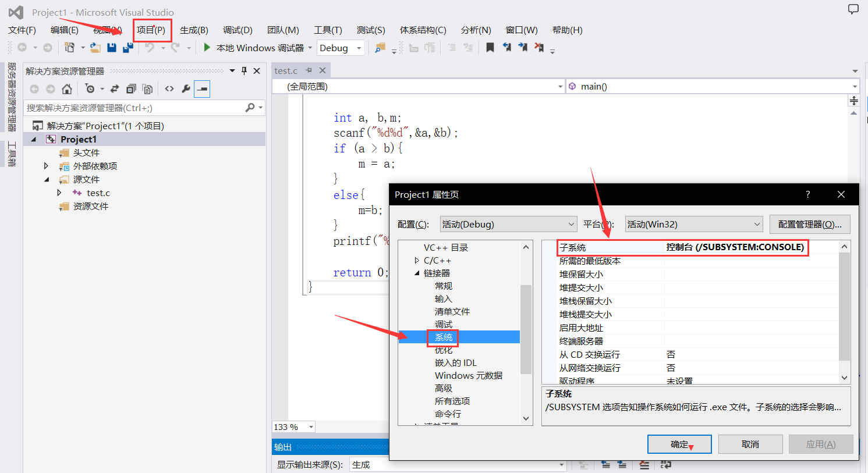Screen dimensions: 868x473
Task: Open the 配置 活动(Debug) dropdown
Action: [508, 224]
